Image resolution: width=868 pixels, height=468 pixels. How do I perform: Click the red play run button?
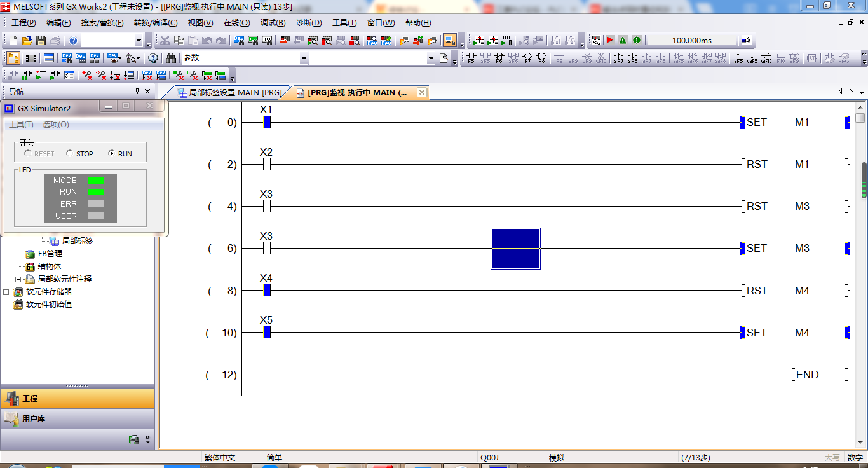609,40
